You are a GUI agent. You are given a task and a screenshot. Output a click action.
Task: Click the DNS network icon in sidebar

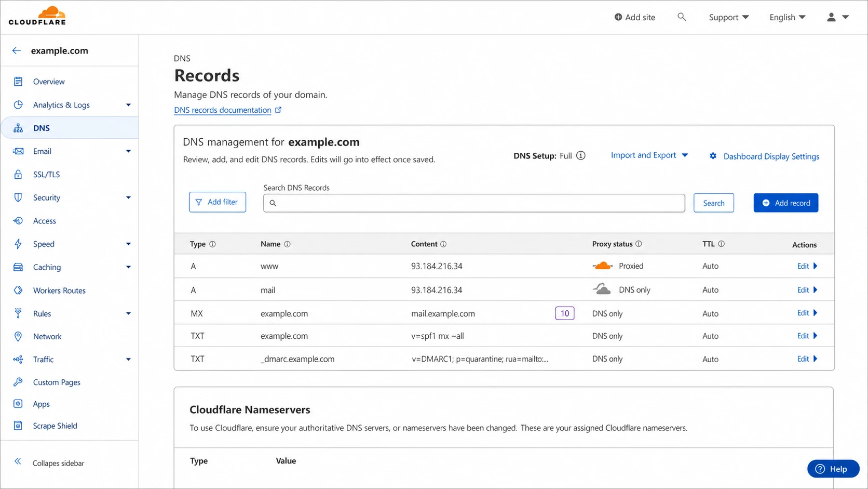[18, 128]
